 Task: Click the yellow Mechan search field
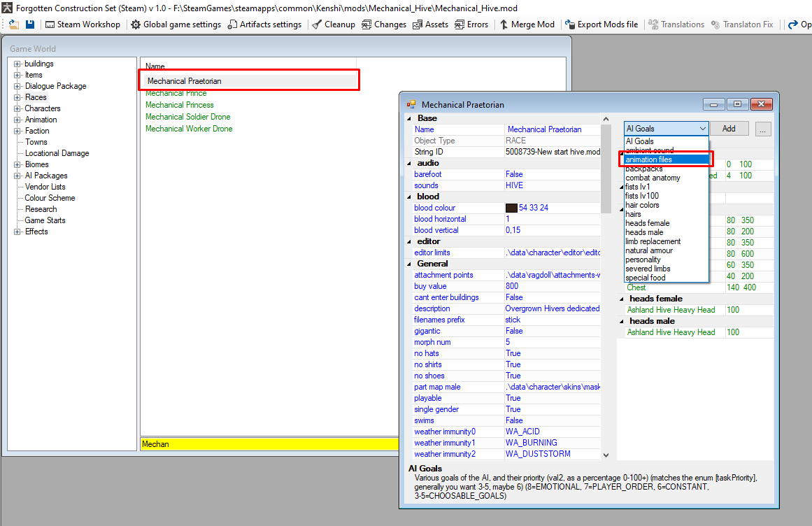[266, 443]
